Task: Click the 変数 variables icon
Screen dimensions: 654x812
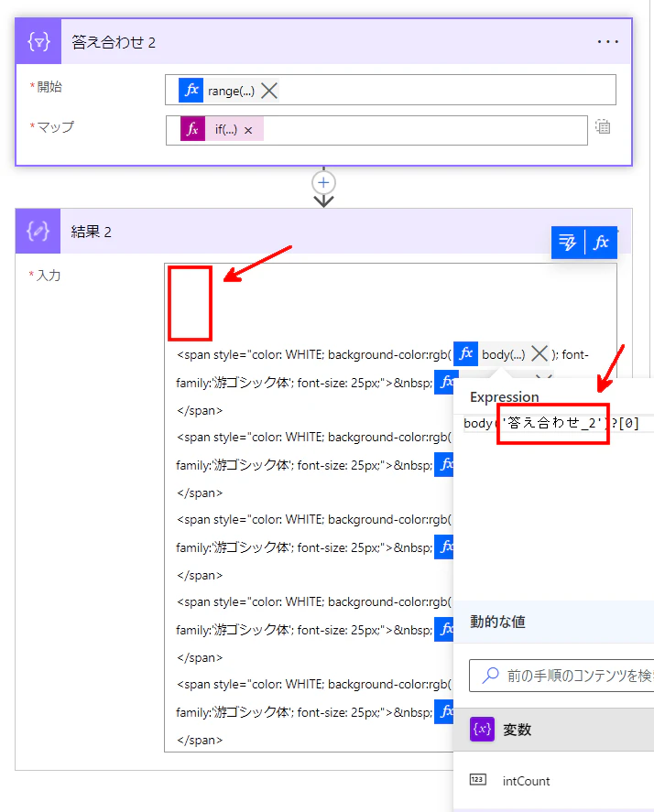Action: [x=482, y=729]
